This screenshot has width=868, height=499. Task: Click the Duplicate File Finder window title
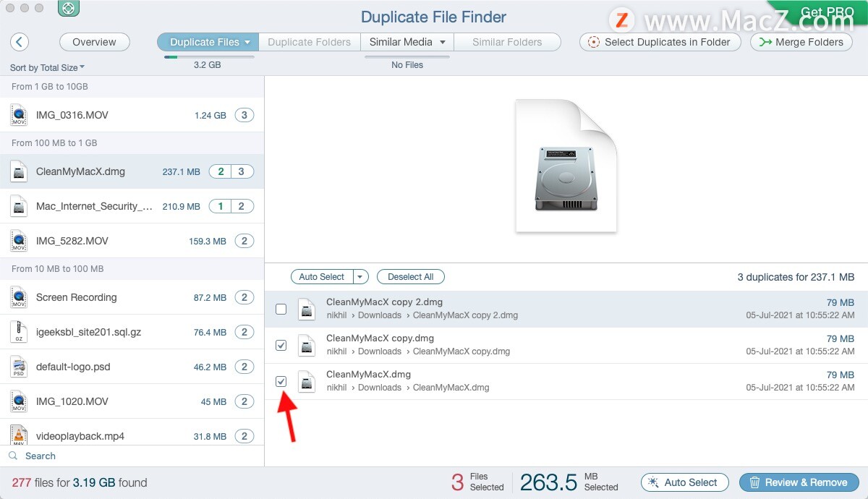[x=433, y=17]
